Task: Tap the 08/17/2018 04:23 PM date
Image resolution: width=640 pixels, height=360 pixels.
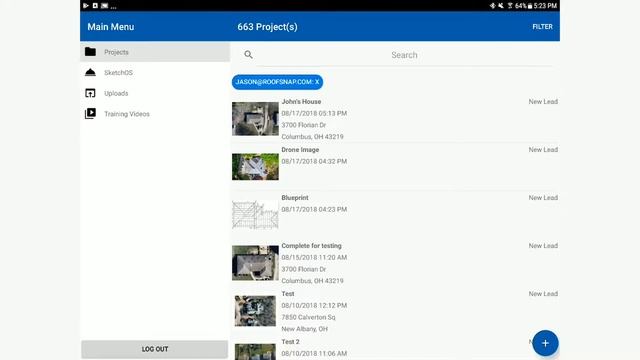Action: 314,209
